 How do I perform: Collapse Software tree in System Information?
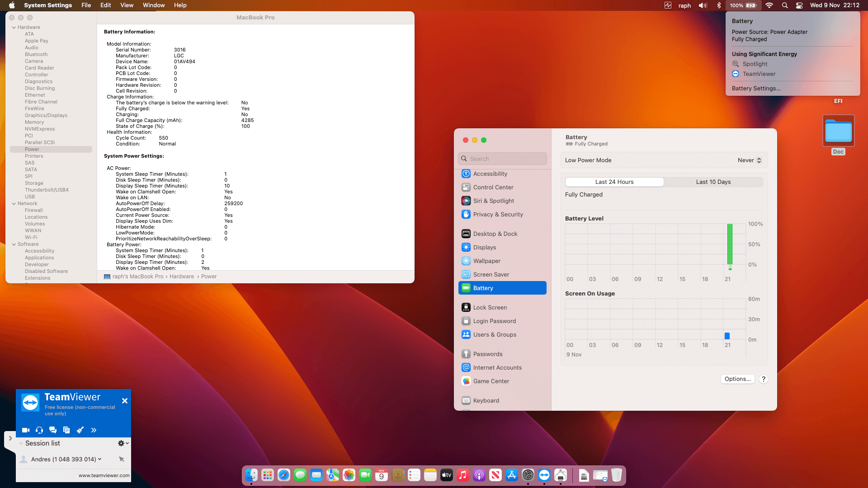(x=14, y=244)
